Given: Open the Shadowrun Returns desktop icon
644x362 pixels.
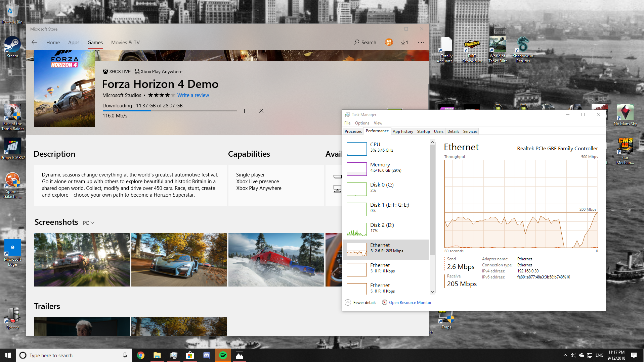Looking at the screenshot, I should [x=523, y=50].
